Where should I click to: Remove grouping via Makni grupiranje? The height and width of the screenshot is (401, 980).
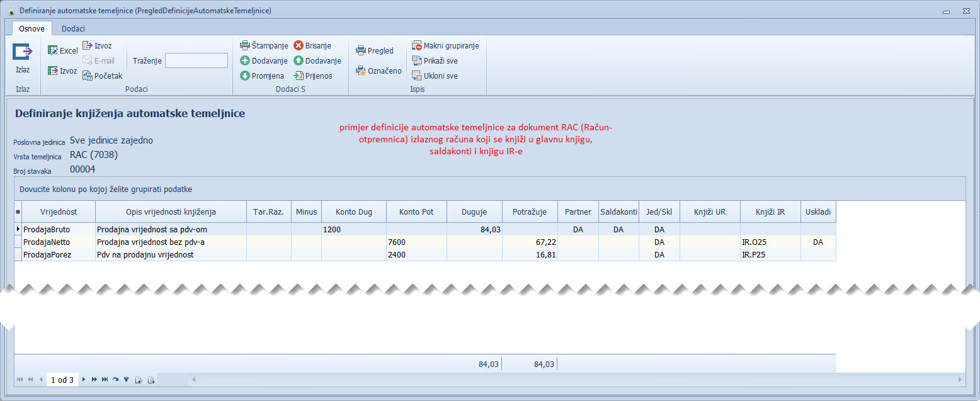[x=416, y=46]
